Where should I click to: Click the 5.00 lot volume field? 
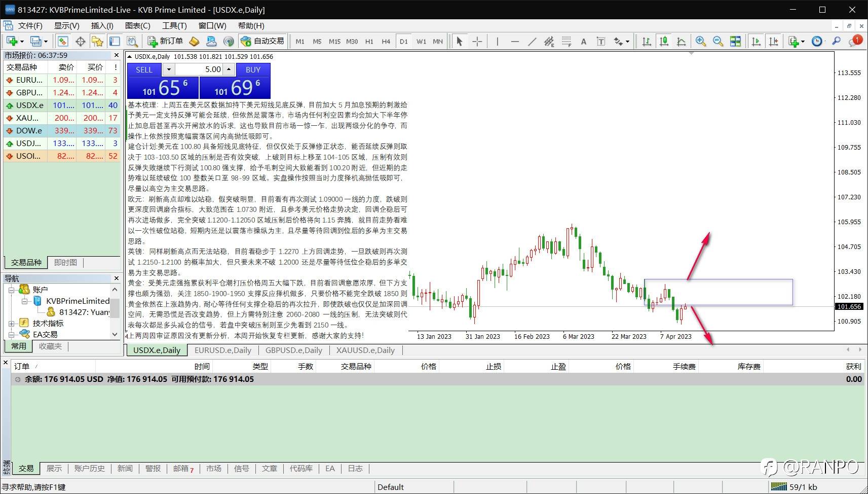click(x=199, y=69)
